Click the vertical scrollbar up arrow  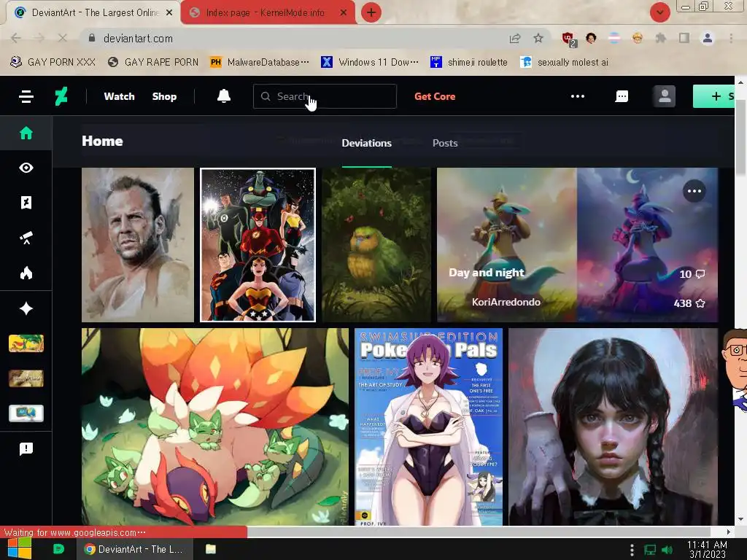tap(740, 82)
